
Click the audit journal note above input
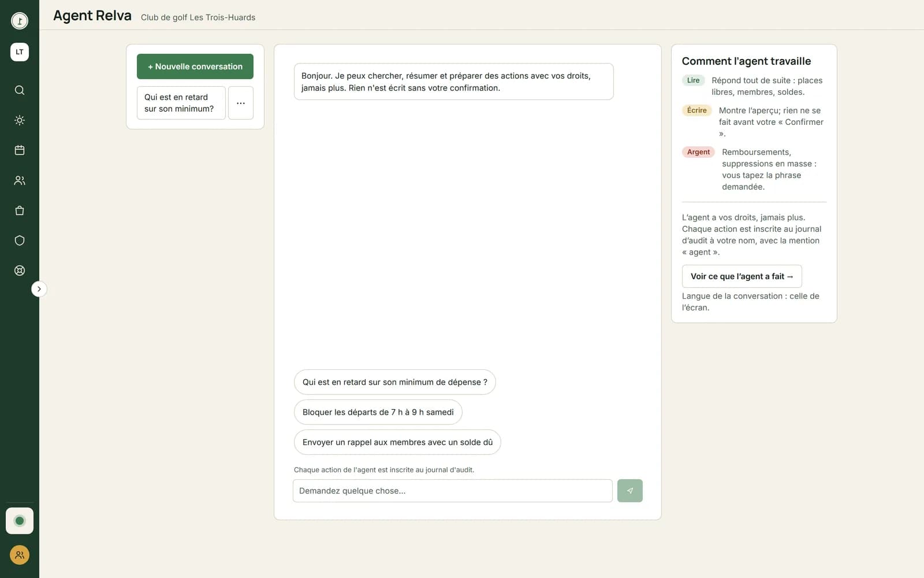(x=384, y=470)
